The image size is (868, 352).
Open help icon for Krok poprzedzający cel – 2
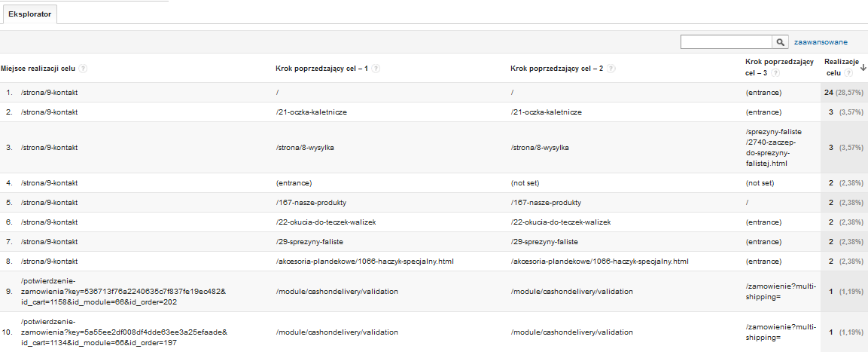tap(611, 69)
